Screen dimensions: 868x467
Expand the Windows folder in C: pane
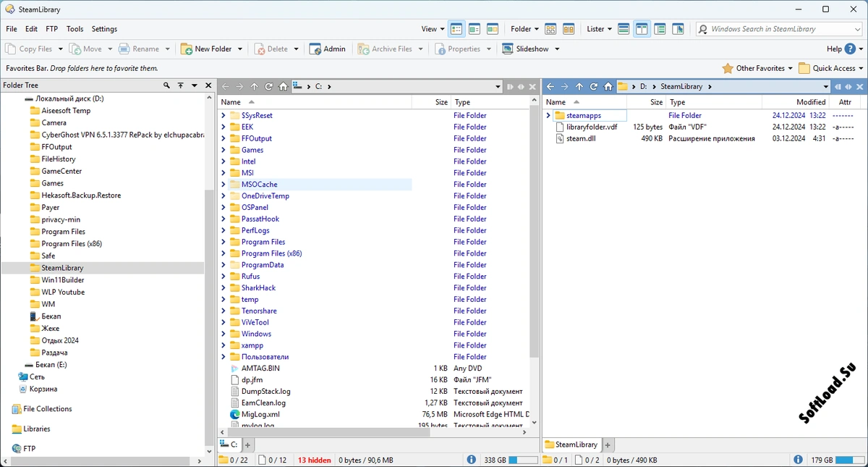224,334
